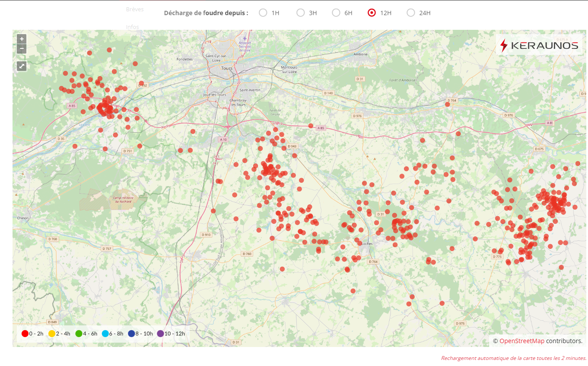Zoom in on the lightning map
This screenshot has width=588, height=366.
pyautogui.click(x=22, y=39)
